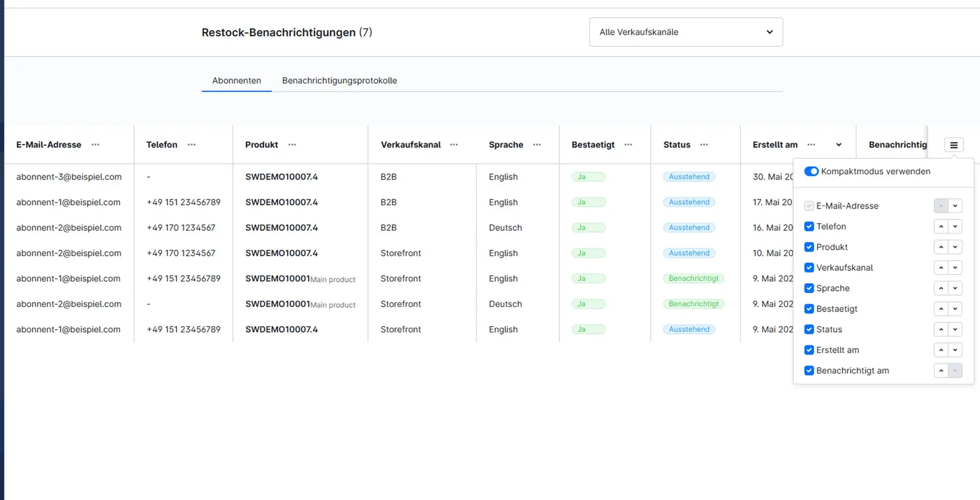
Task: Open Produkt column three-dot menu
Action: click(292, 145)
